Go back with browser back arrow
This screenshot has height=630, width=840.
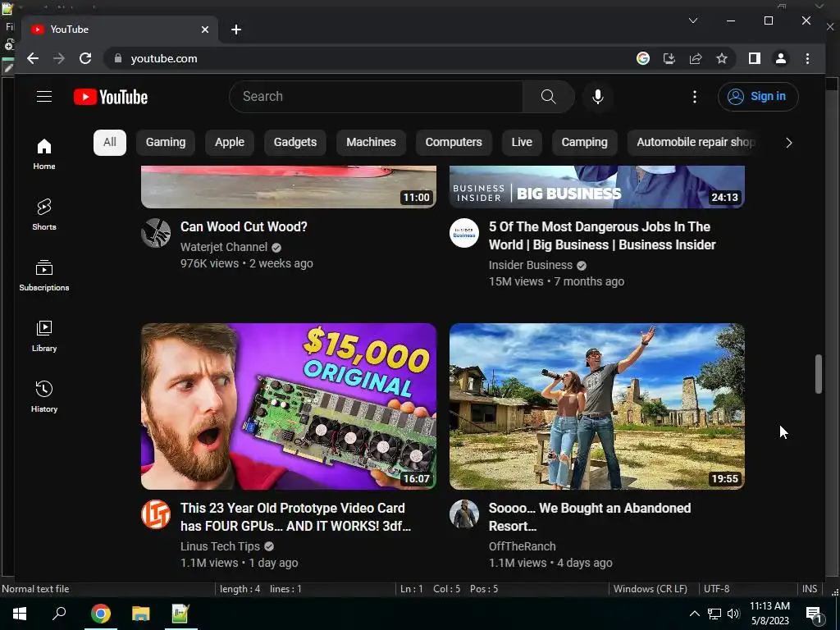[33, 58]
